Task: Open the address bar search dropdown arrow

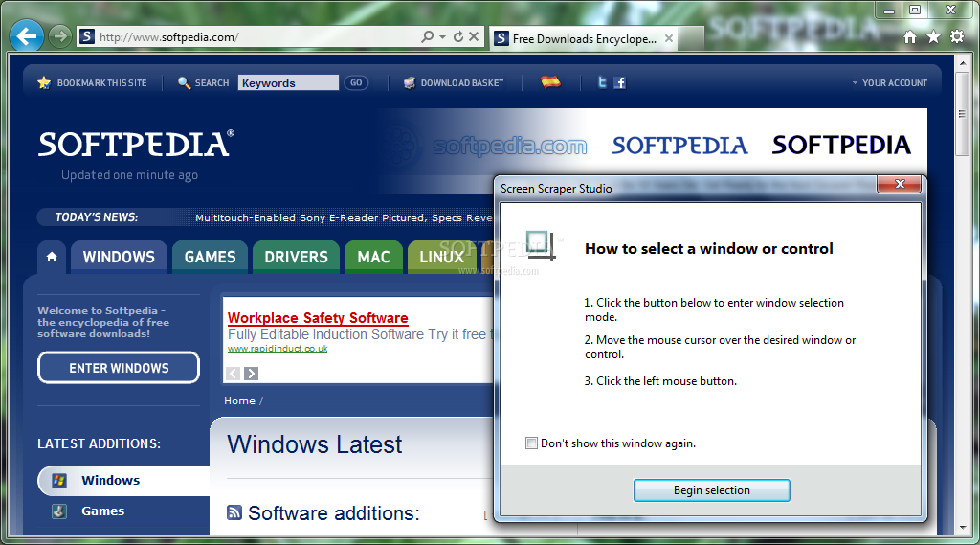Action: pyautogui.click(x=442, y=37)
